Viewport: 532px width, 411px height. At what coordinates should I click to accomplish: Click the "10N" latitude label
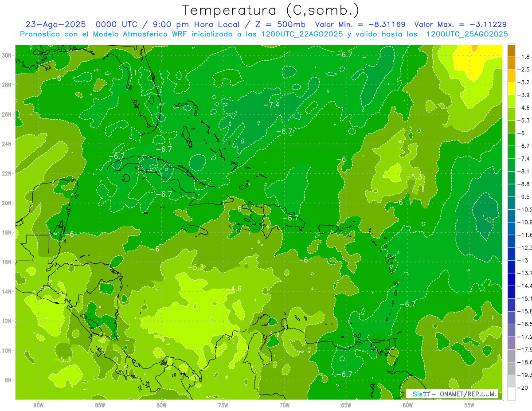coord(7,351)
